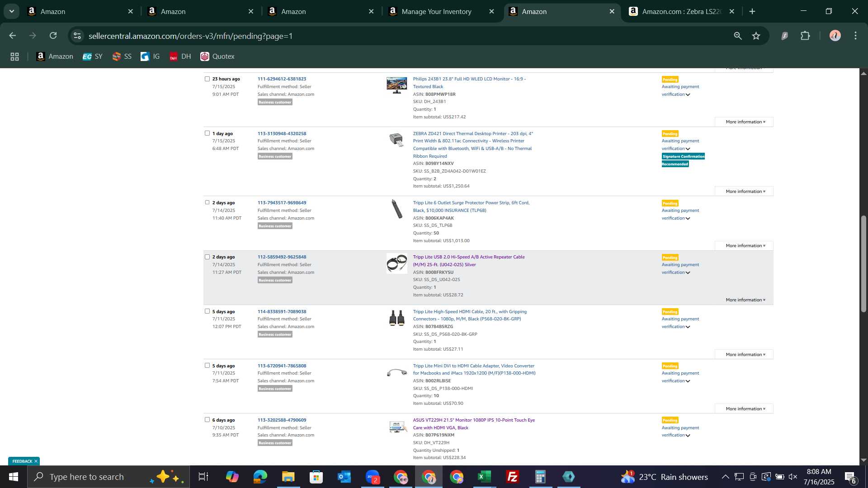Screen dimensions: 868x488
Task: Open a new browser tab
Action: (752, 12)
